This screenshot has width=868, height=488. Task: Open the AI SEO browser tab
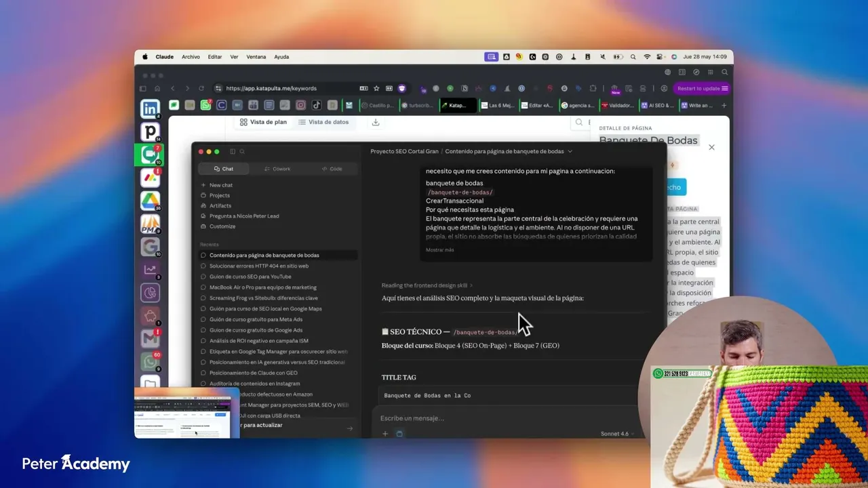click(658, 105)
